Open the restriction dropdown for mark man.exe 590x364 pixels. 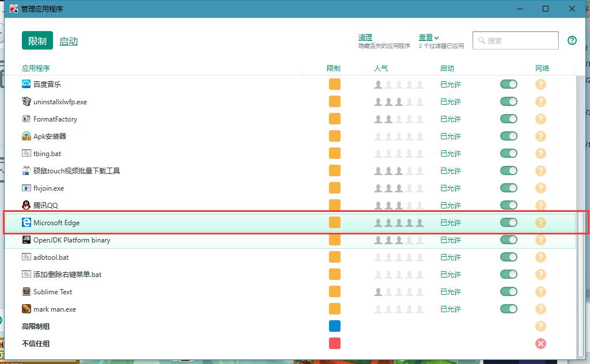pos(335,309)
